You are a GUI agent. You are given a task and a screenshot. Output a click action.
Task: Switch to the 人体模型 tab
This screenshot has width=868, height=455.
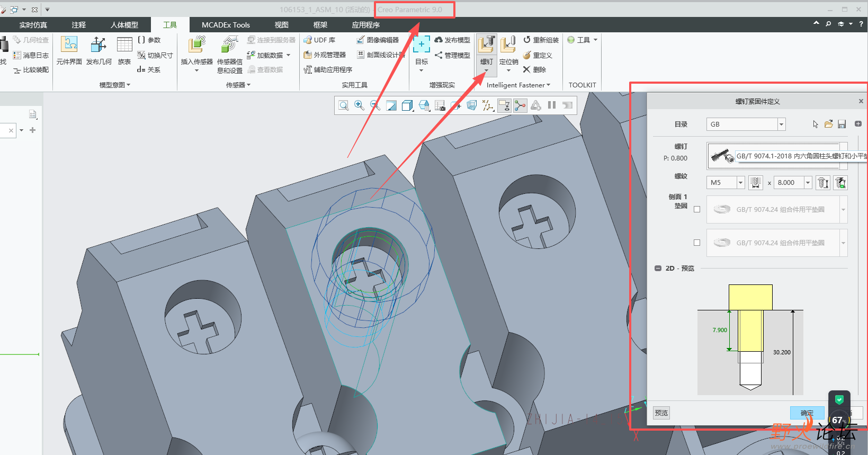(124, 25)
